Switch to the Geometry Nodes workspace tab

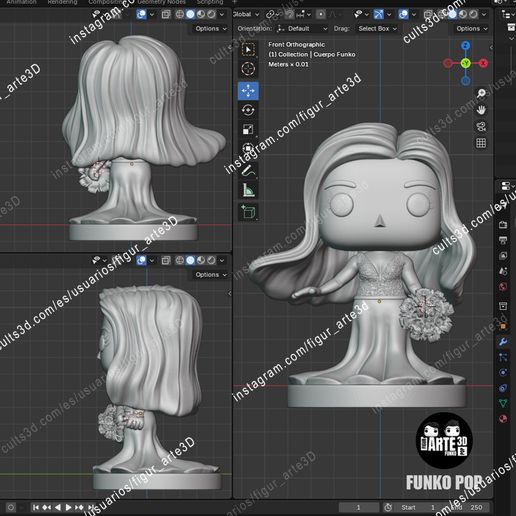tap(161, 2)
